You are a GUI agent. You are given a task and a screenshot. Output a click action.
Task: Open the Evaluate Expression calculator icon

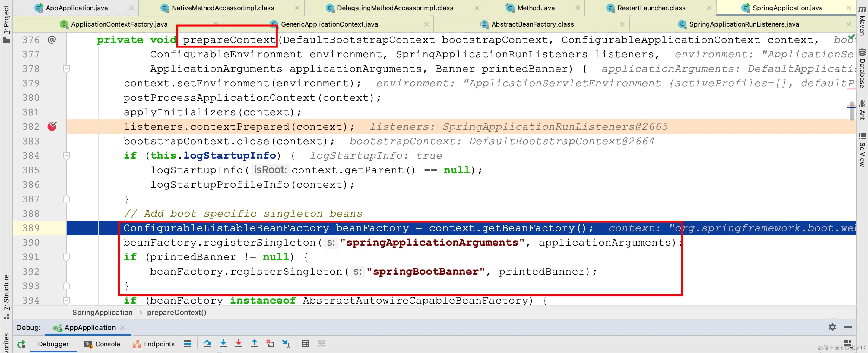[x=306, y=343]
